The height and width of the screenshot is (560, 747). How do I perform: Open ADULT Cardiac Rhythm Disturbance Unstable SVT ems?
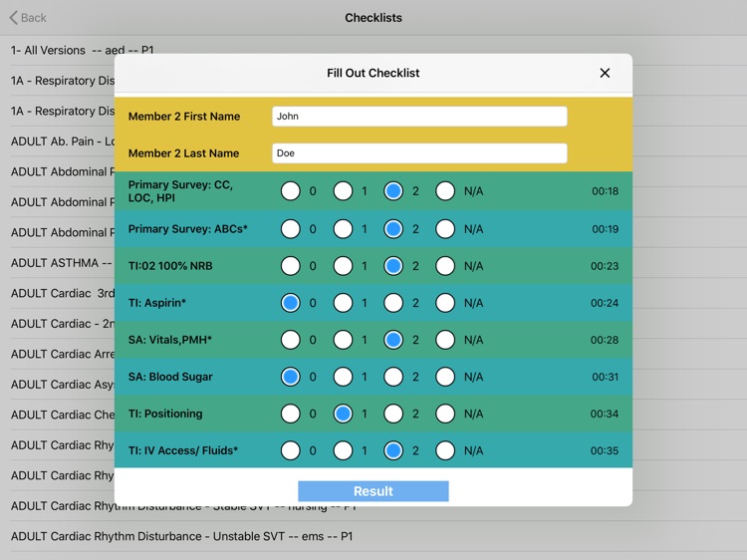click(181, 536)
